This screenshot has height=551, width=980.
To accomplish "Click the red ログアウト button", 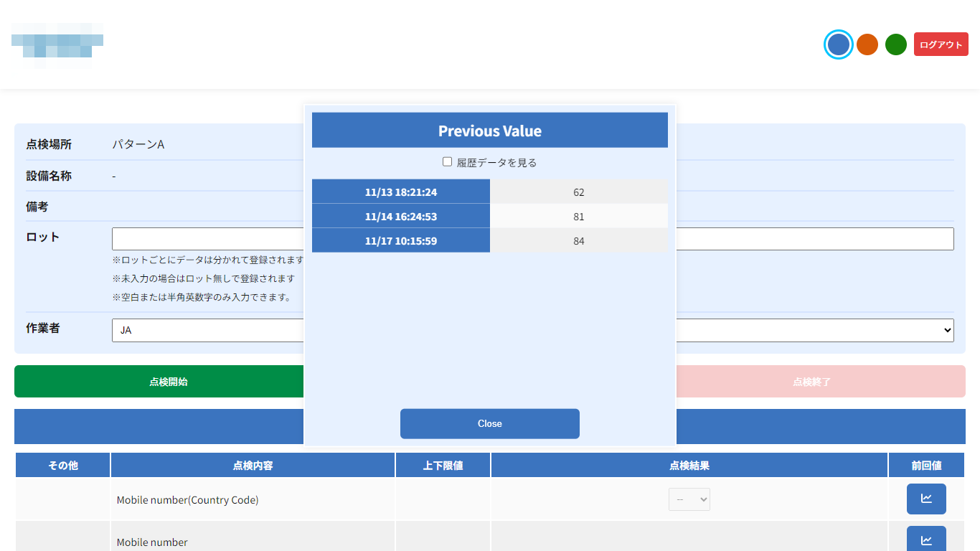I will pyautogui.click(x=941, y=44).
